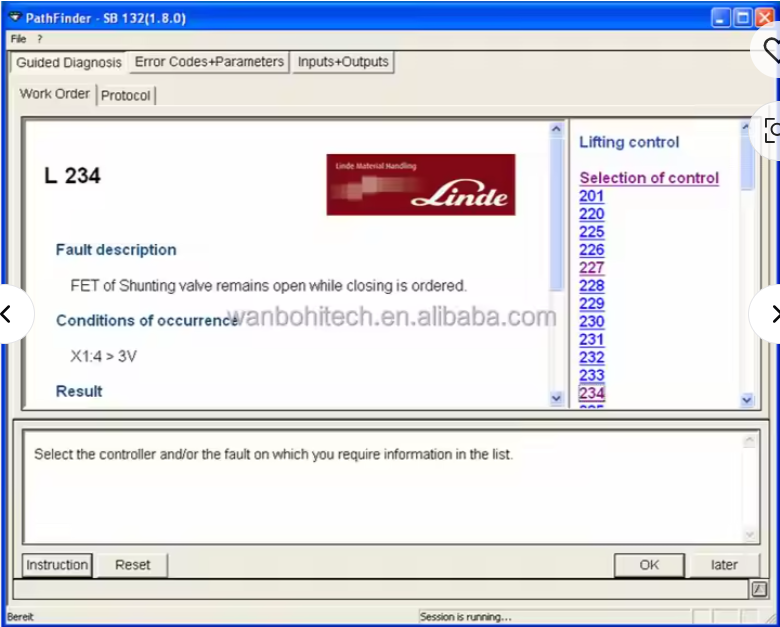This screenshot has height=627, width=780.
Task: Open fault code 220 link
Action: tap(591, 214)
